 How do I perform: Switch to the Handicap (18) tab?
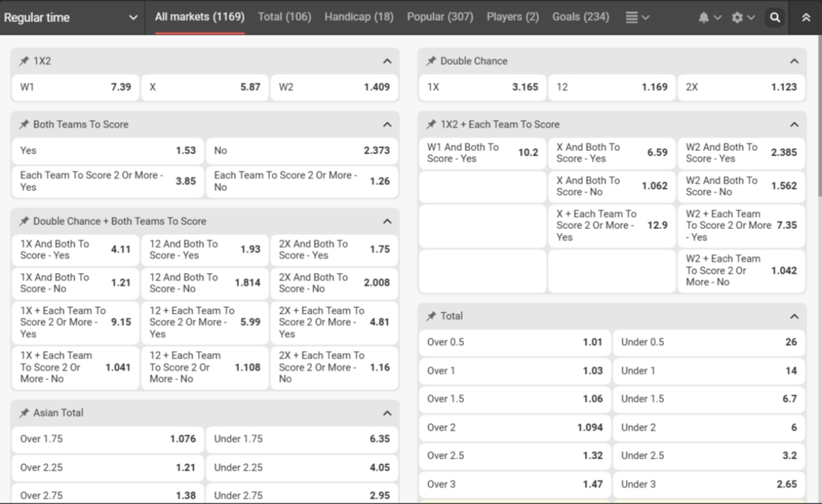pyautogui.click(x=358, y=17)
